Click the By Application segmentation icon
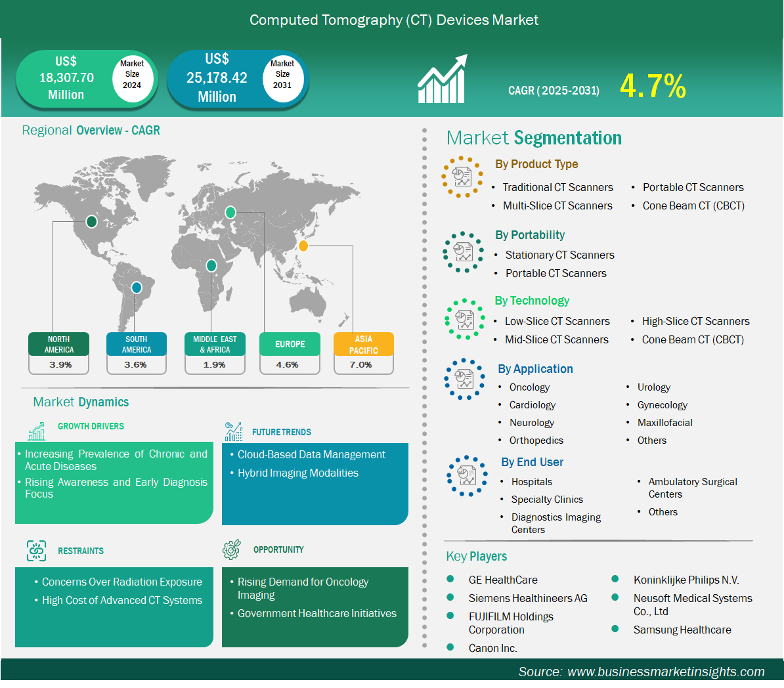 (x=464, y=379)
